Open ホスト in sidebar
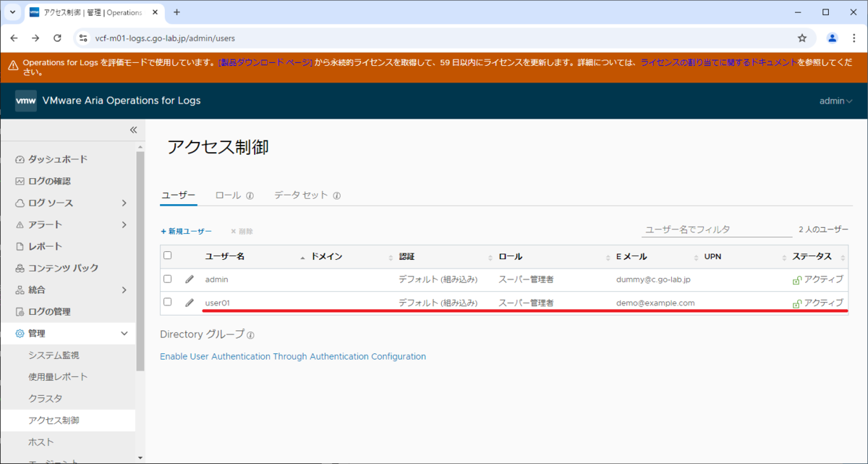Screen dimensions: 868x464 coord(41,442)
